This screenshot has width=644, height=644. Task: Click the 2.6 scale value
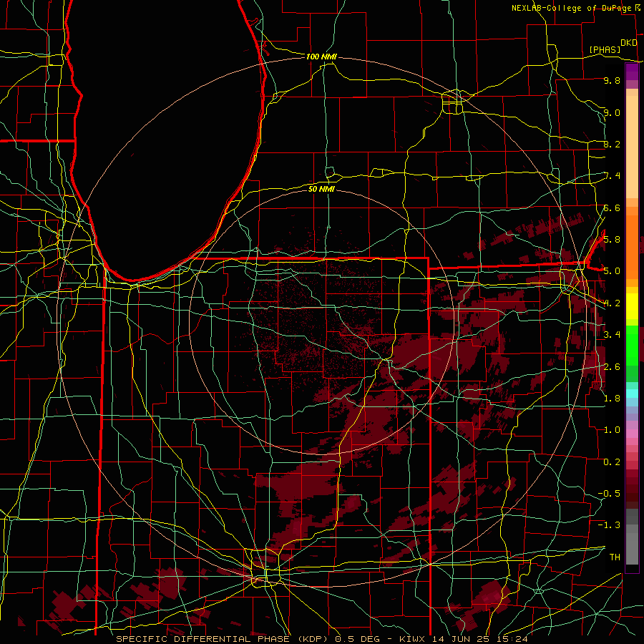pyautogui.click(x=612, y=367)
